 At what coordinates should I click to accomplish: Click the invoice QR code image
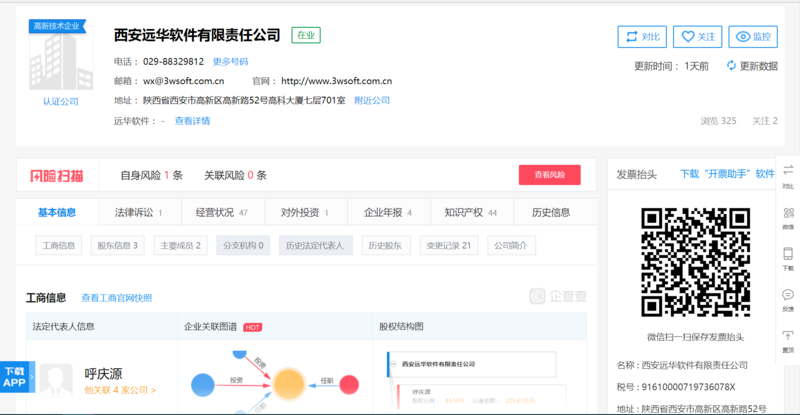tap(695, 262)
